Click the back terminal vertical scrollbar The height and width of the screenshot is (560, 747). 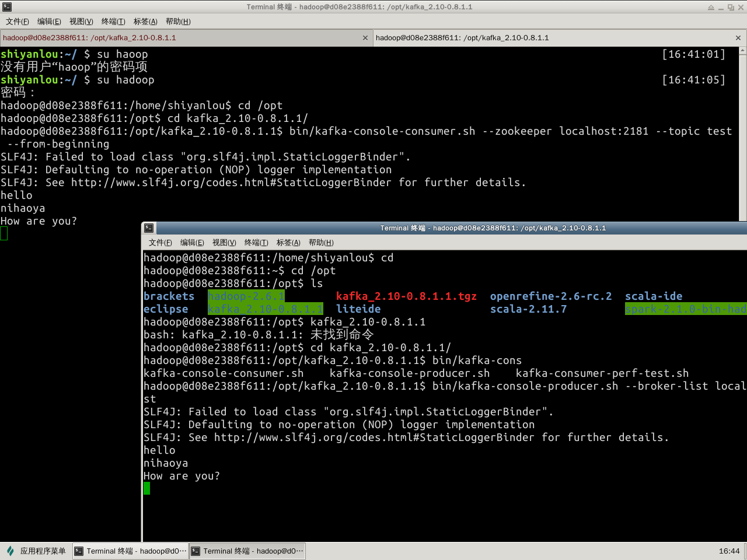[x=743, y=134]
